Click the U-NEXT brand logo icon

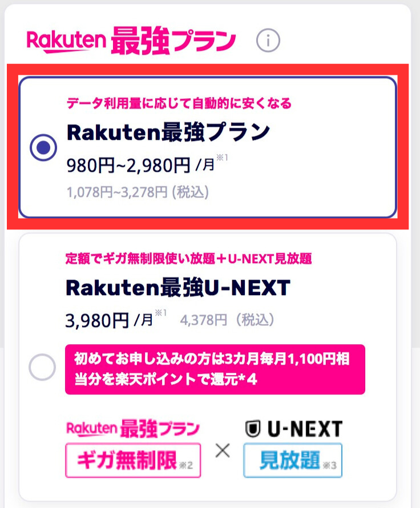coord(294,426)
